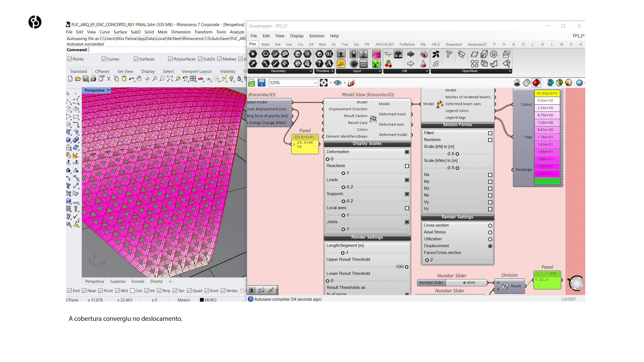The width and height of the screenshot is (644, 362).
Task: Expand the Geometry panel category
Action: [311, 71]
